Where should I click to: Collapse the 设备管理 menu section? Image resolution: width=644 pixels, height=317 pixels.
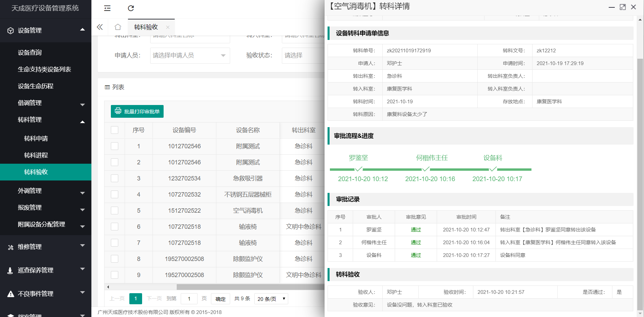(x=82, y=30)
